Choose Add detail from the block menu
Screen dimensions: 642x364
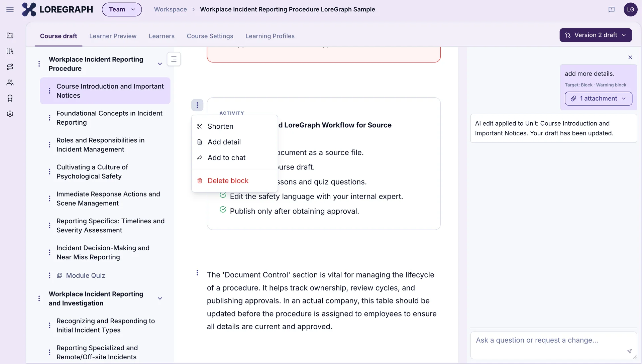(x=234, y=142)
